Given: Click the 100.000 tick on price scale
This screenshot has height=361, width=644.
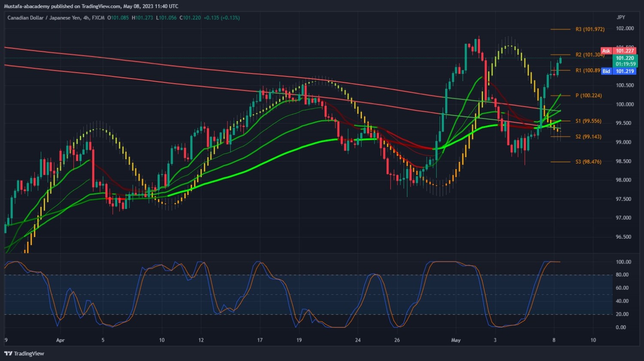Looking at the screenshot, I should click(x=625, y=104).
